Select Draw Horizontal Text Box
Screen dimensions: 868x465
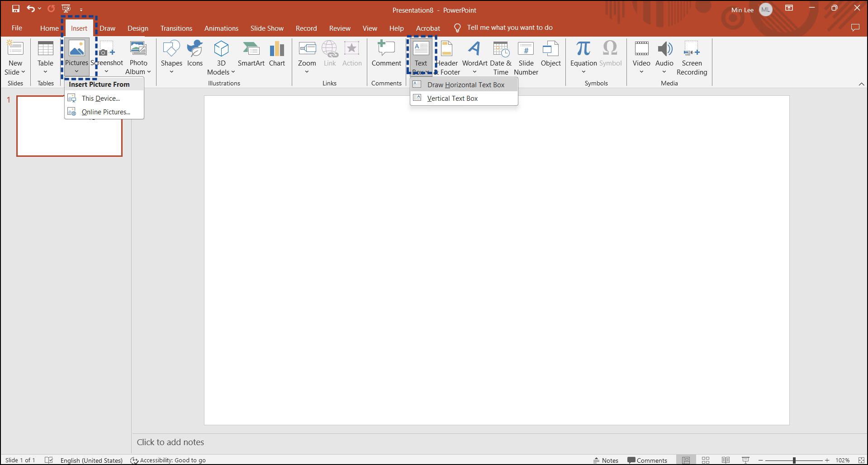pyautogui.click(x=464, y=85)
